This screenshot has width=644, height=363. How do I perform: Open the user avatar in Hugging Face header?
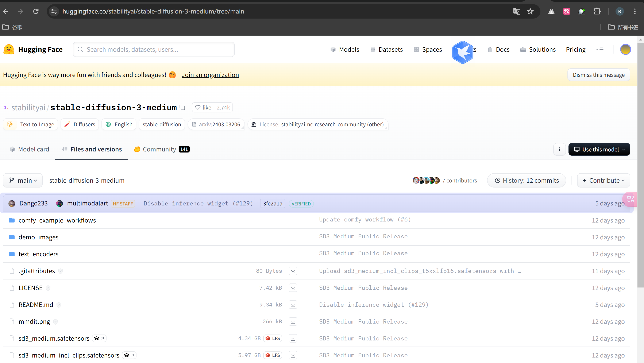click(625, 50)
